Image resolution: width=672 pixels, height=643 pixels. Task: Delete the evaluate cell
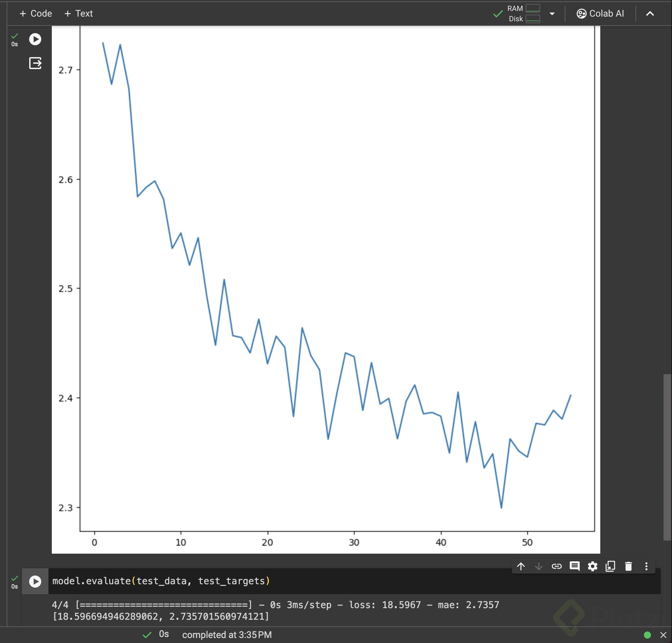click(628, 566)
